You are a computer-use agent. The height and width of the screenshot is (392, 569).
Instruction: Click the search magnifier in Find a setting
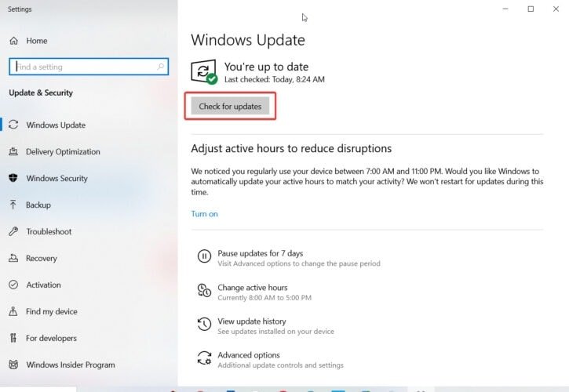click(160, 67)
